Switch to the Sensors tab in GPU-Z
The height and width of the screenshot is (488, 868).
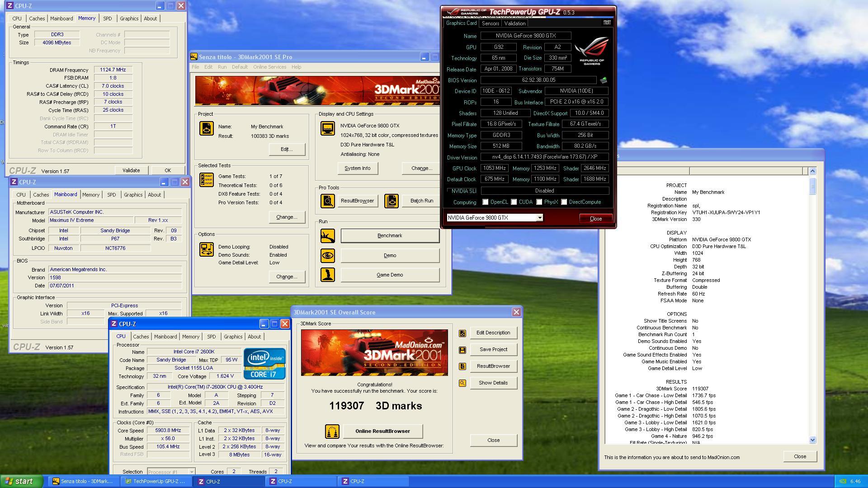click(490, 23)
